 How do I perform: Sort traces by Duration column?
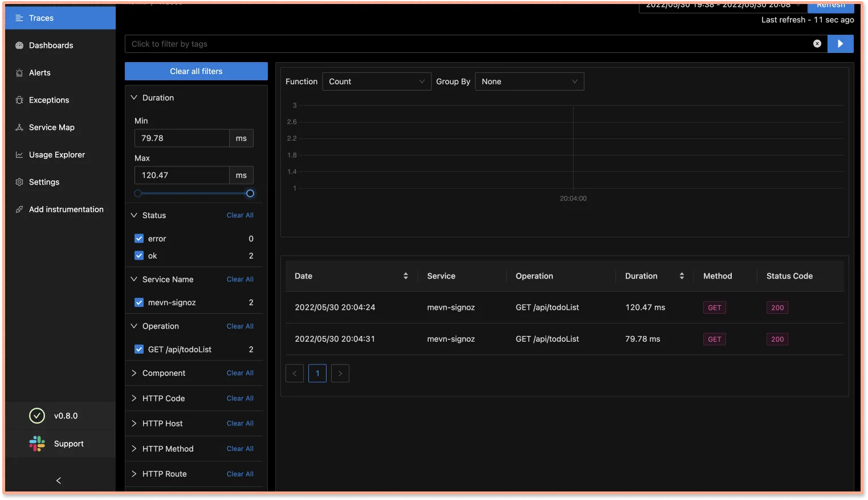click(682, 276)
